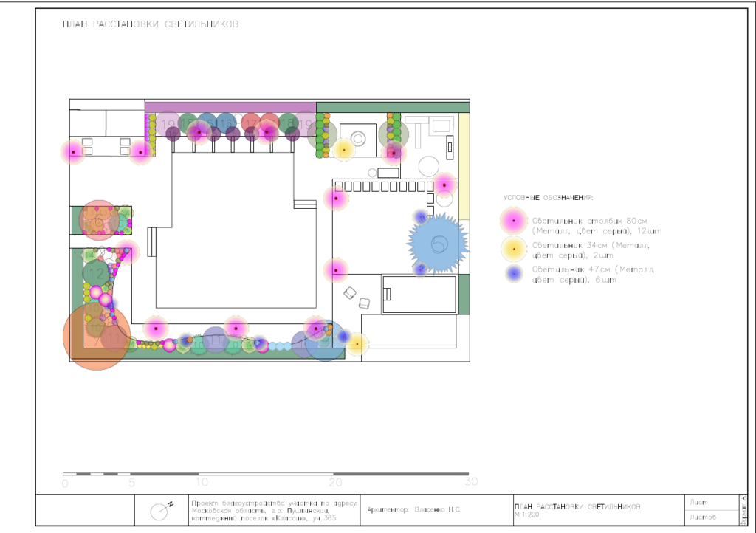Click the yellow lamp at the plan's bottom edge

357,343
